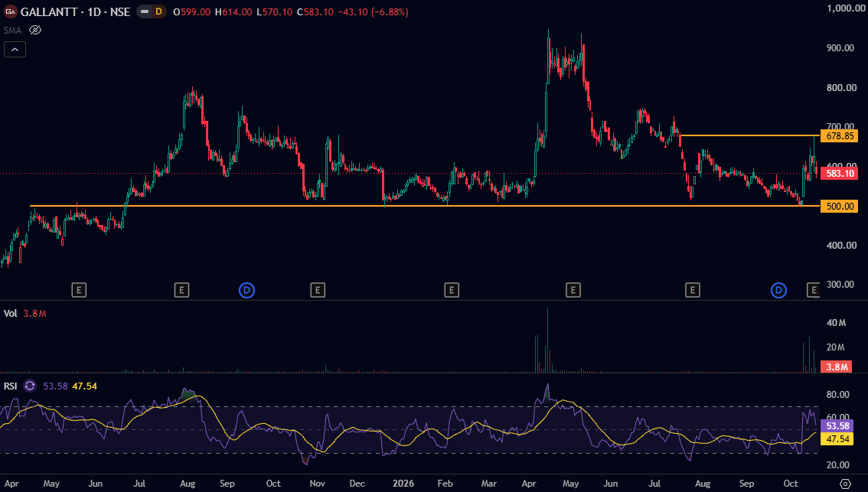Click the Nov label on the time axis
868x492 pixels.
click(317, 483)
